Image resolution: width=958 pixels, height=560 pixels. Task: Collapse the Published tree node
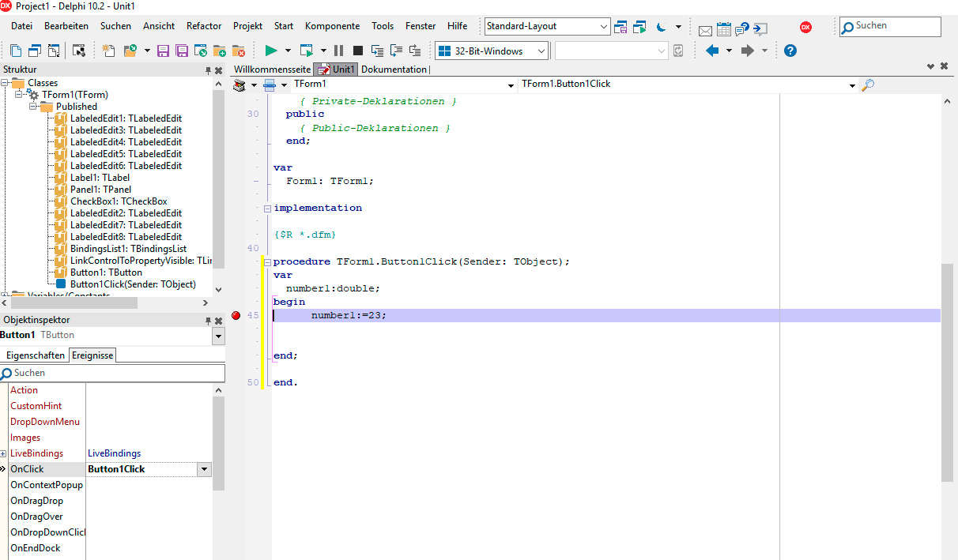pyautogui.click(x=33, y=107)
